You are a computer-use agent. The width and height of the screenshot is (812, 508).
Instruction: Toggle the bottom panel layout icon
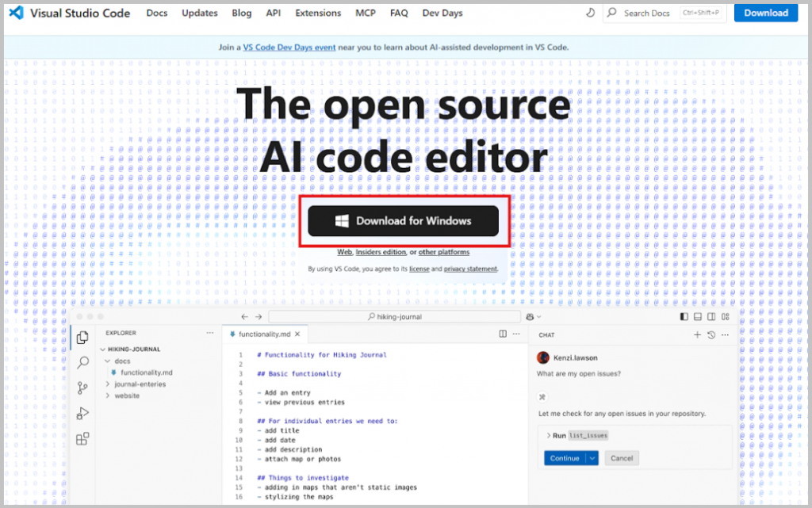(x=698, y=316)
